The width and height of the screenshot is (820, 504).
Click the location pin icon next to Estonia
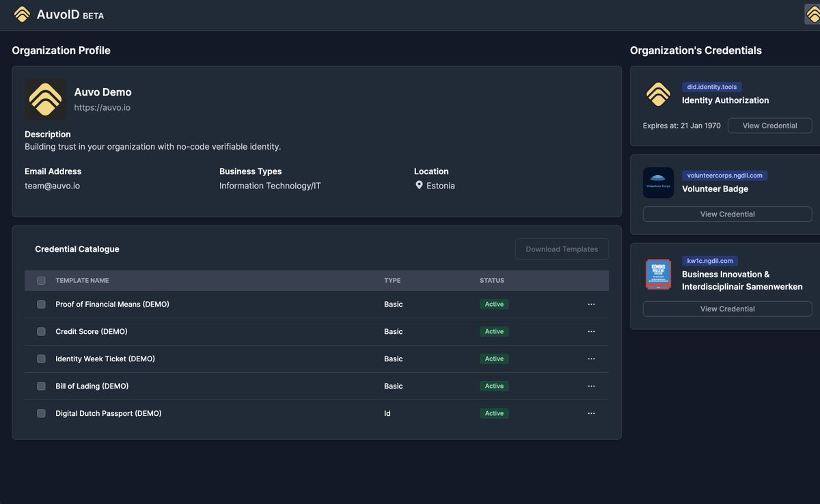click(x=419, y=184)
